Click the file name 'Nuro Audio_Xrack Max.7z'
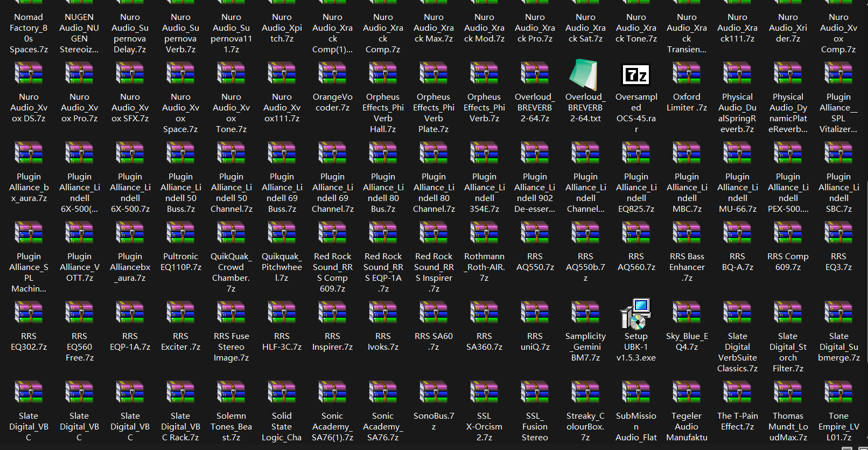Image resolution: width=868 pixels, height=450 pixels. coord(433,27)
